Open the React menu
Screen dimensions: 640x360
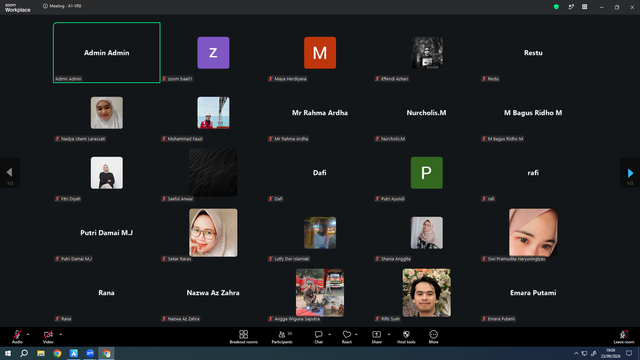click(347, 337)
